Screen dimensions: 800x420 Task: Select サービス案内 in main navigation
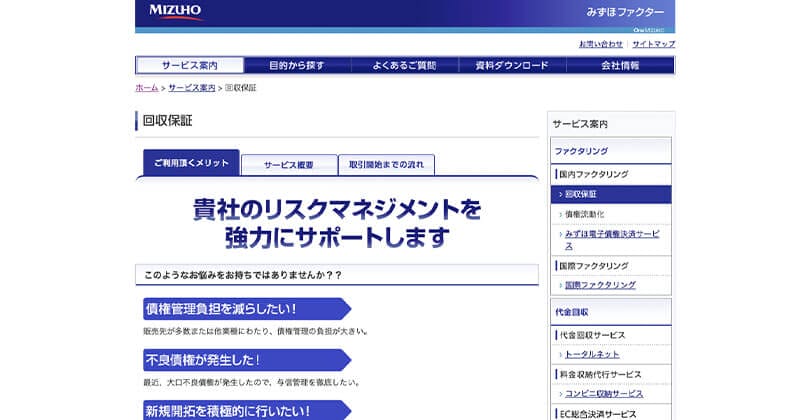click(x=189, y=65)
